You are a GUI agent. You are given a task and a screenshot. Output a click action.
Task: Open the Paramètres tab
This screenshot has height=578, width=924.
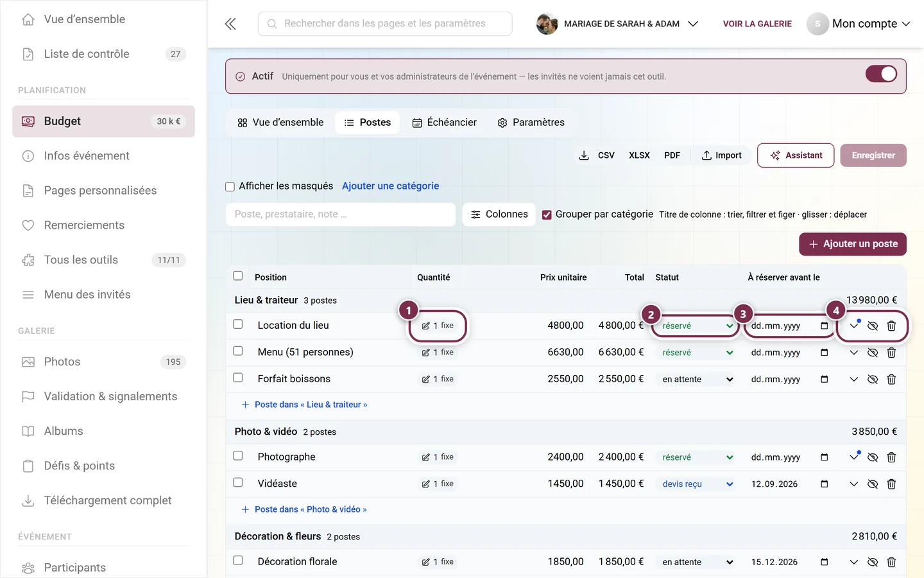pyautogui.click(x=531, y=123)
